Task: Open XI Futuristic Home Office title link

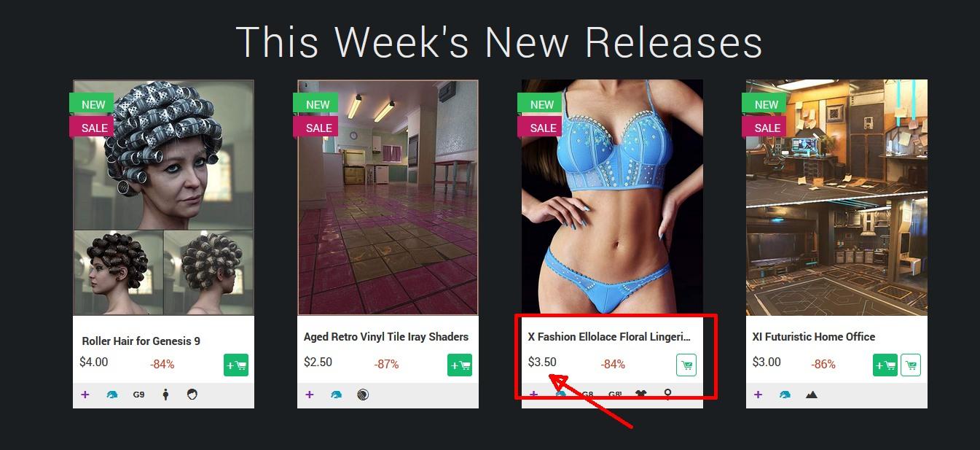Action: pyautogui.click(x=814, y=337)
